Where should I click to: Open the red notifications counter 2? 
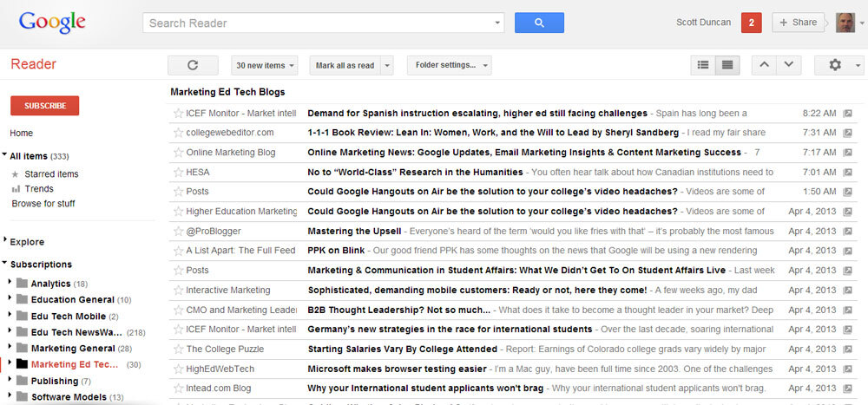tap(751, 23)
